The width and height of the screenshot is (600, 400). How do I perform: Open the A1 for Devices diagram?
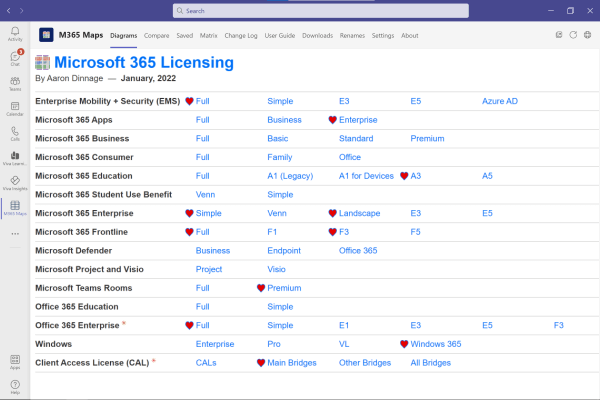pyautogui.click(x=366, y=176)
